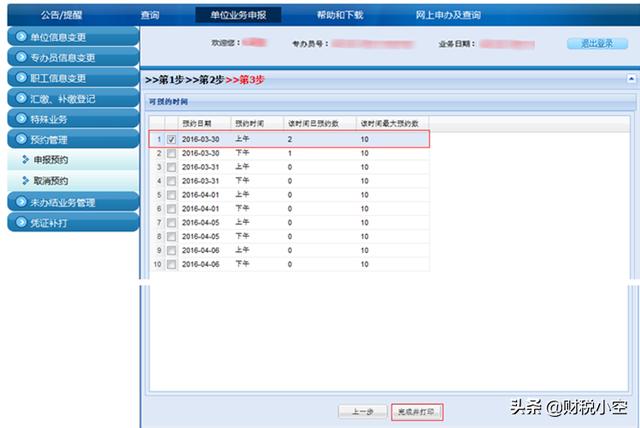Click the 预约日期 column header
Viewport: 640px width, 428px height.
pyautogui.click(x=204, y=123)
